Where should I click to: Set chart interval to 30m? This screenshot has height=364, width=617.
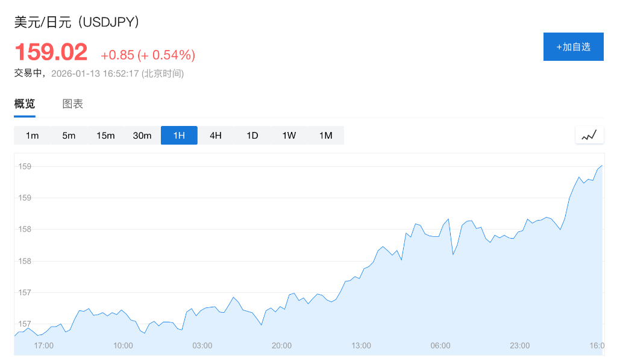[142, 136]
